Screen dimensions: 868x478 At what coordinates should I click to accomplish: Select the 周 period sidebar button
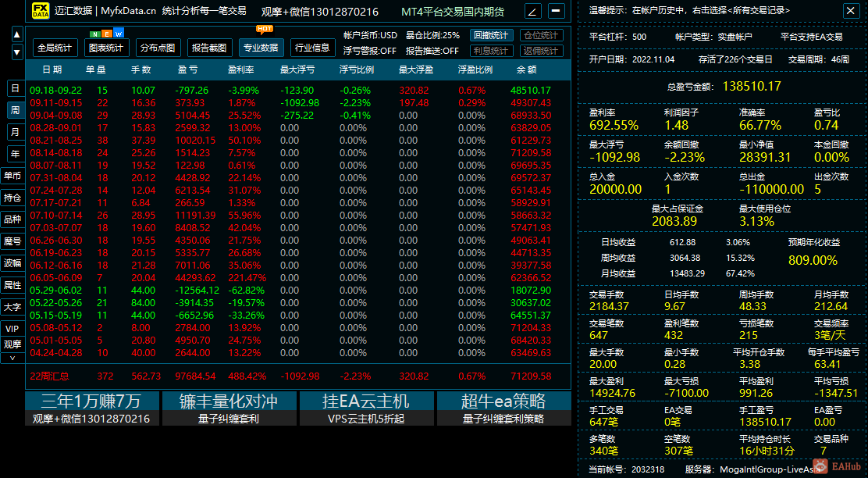point(15,110)
